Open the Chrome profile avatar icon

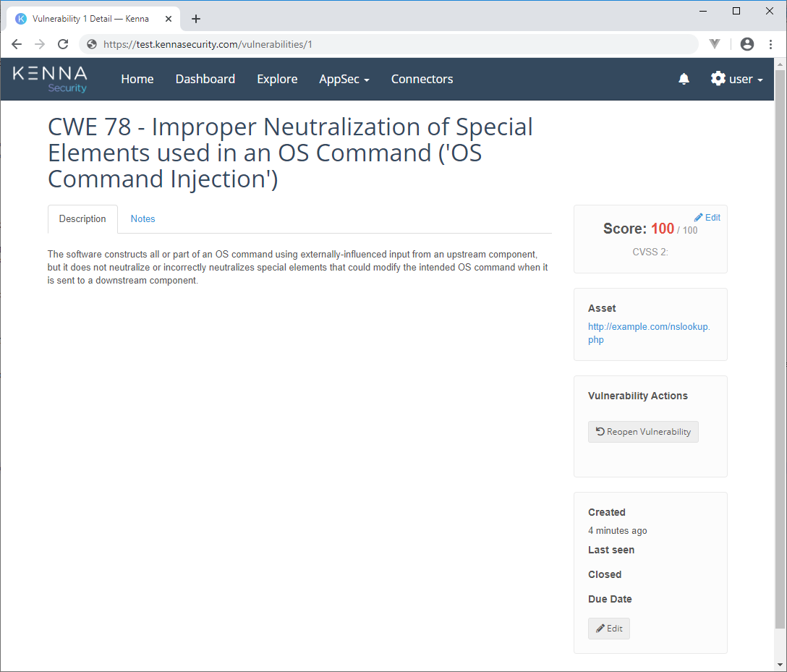(747, 44)
